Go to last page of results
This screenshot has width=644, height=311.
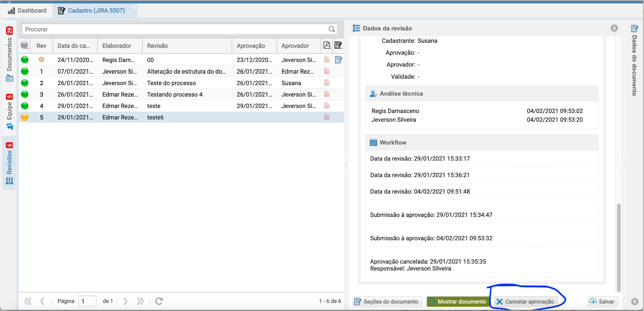pyautogui.click(x=140, y=301)
